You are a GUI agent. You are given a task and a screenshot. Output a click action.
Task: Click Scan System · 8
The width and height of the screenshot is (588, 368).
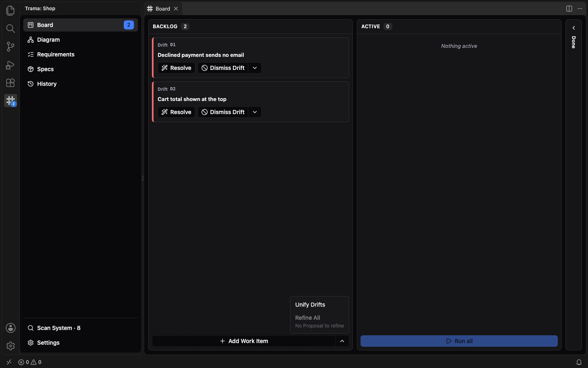[x=80, y=328]
